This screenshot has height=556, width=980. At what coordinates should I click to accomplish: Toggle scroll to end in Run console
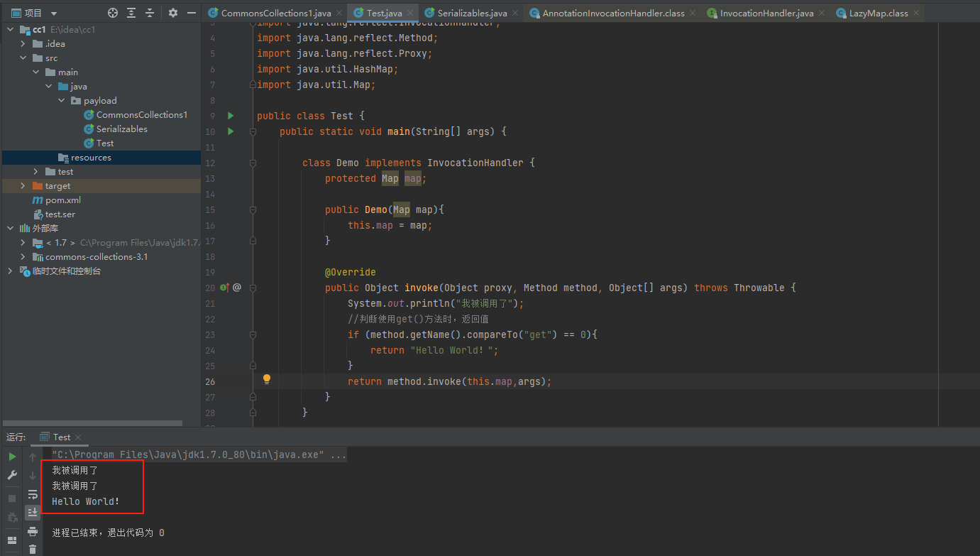33,512
